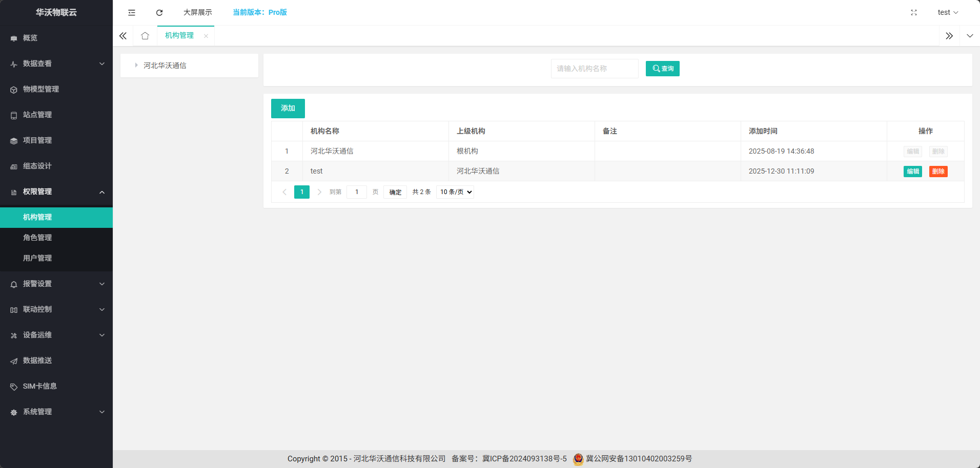This screenshot has height=468, width=980.
Task: Click the sidebar collapse hamburger icon
Action: pos(132,12)
